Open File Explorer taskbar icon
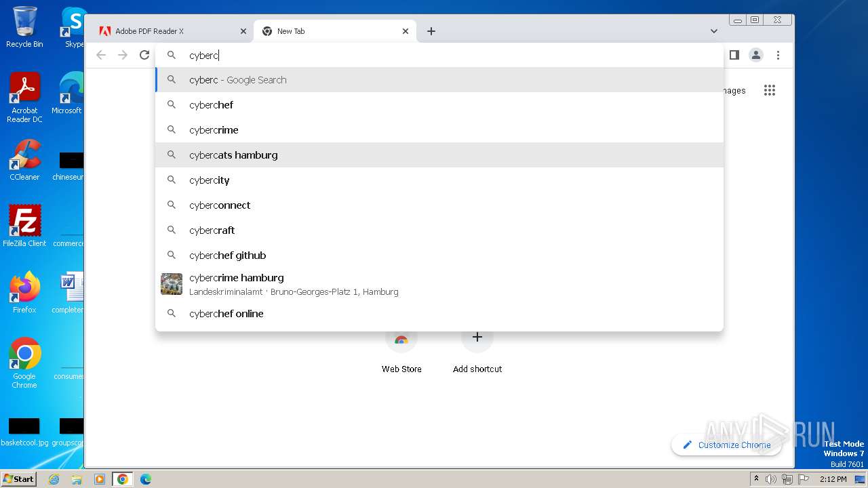The height and width of the screenshot is (488, 868). click(77, 479)
